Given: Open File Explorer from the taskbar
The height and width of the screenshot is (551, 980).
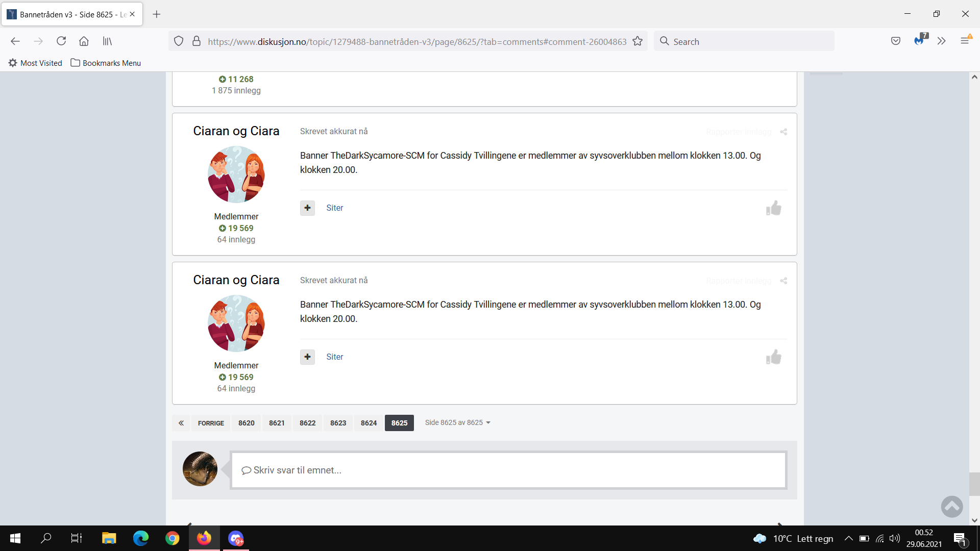Looking at the screenshot, I should point(109,538).
